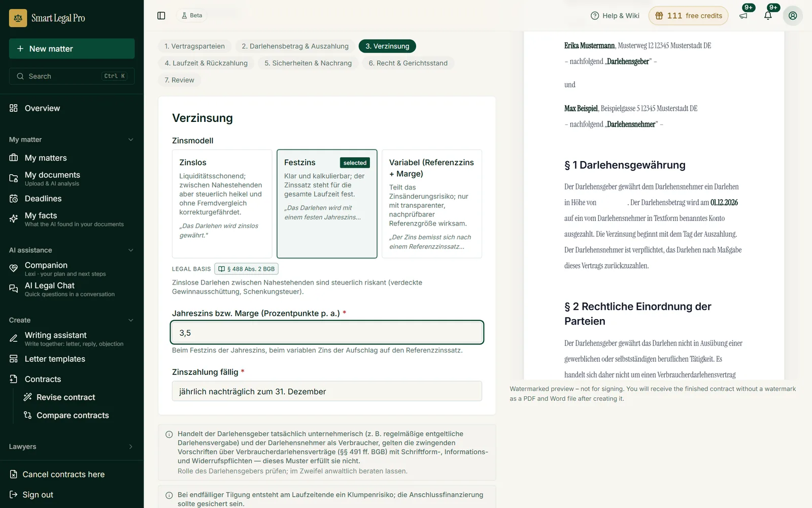Go to step 1. Vertragsparteien
812x508 pixels.
coord(194,46)
